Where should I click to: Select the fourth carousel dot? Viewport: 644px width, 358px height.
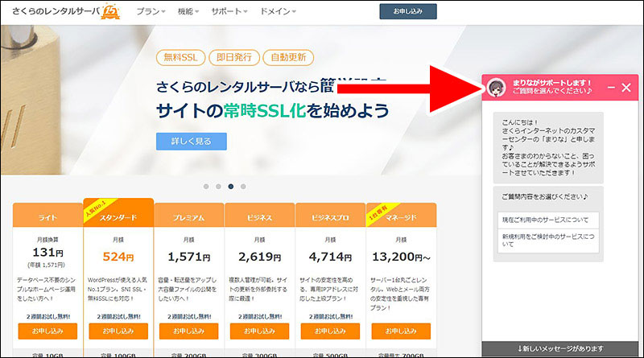pyautogui.click(x=243, y=186)
